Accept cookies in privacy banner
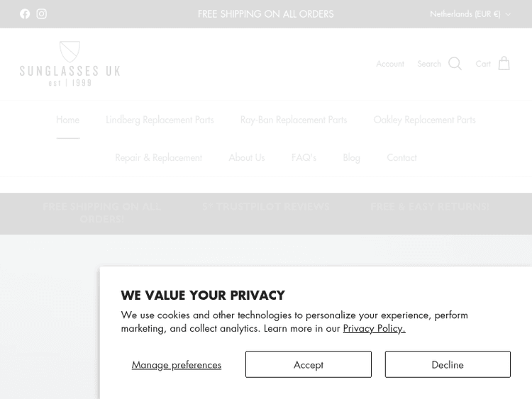 [x=308, y=364]
